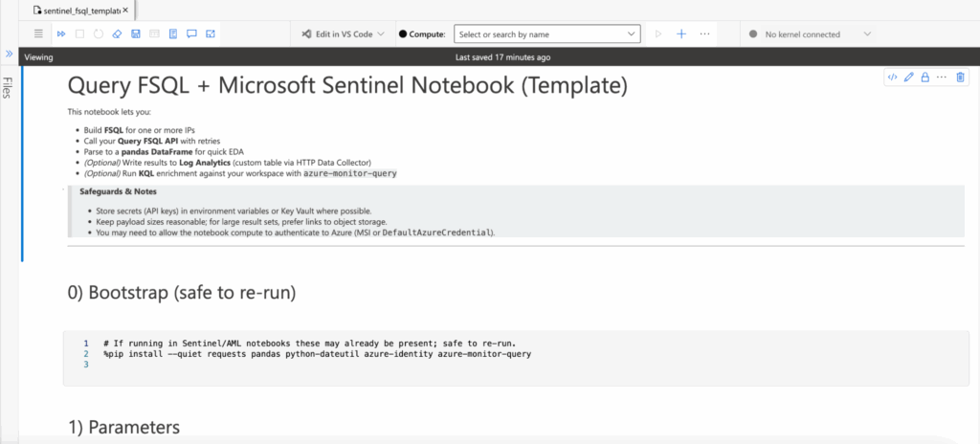Viewport: 980px width, 444px height.
Task: Save the notebook with the floppy disk icon
Action: (136, 33)
